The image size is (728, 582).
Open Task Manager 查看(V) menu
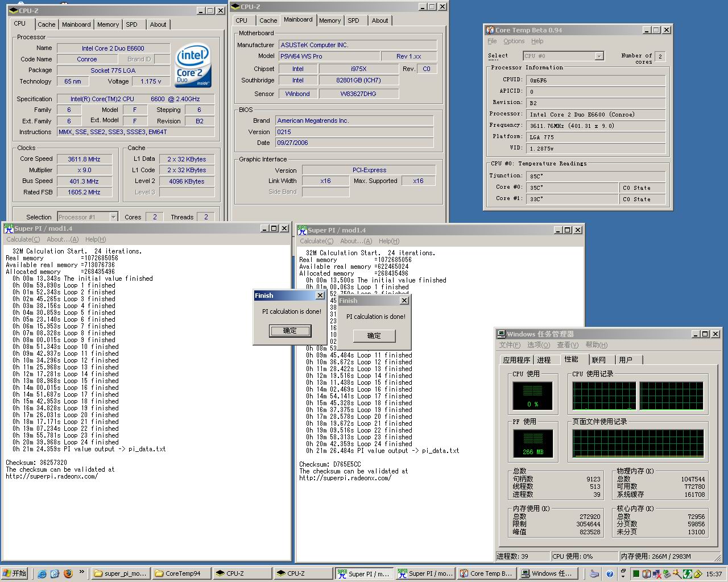[x=568, y=345]
